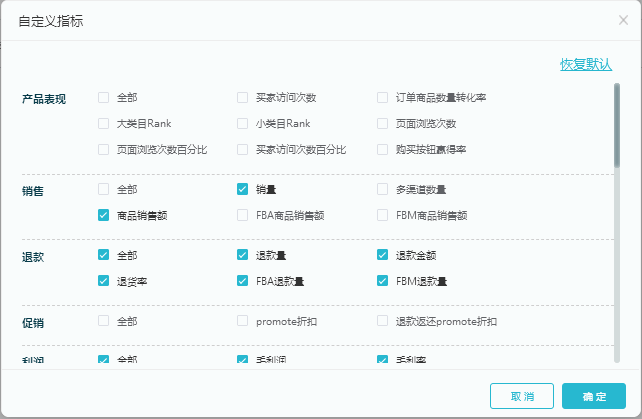Enable the promote折扣 checkbox
642x419 pixels.
[242, 321]
